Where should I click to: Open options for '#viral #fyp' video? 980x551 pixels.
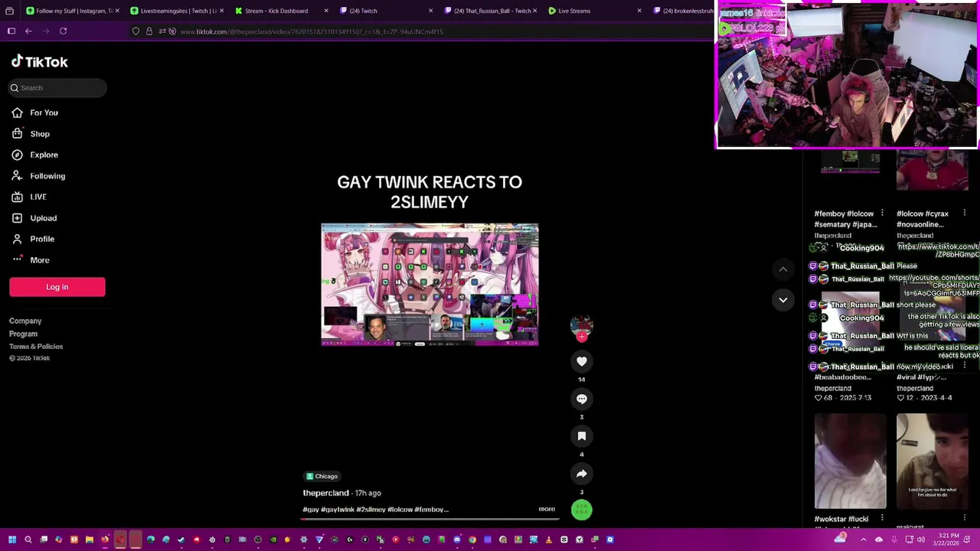pos(964,367)
